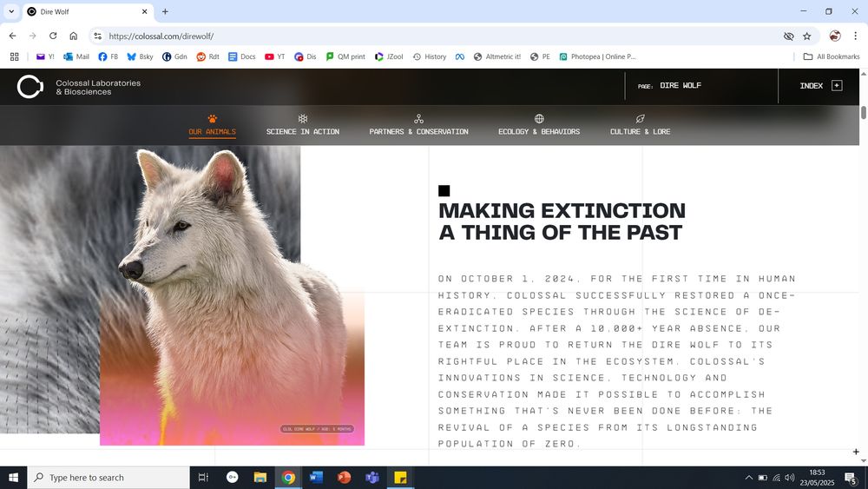868x489 pixels.
Task: Click the Page: Dire Wolf indicator
Action: point(669,86)
